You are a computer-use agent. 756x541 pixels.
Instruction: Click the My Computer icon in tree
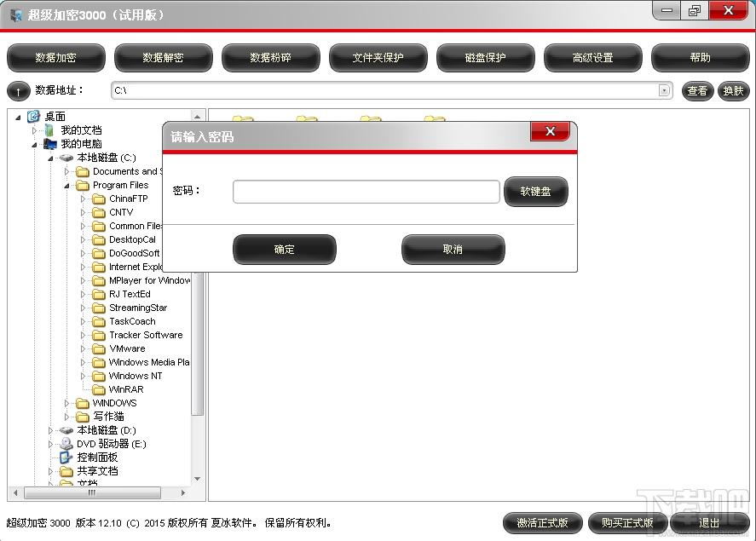coord(50,144)
